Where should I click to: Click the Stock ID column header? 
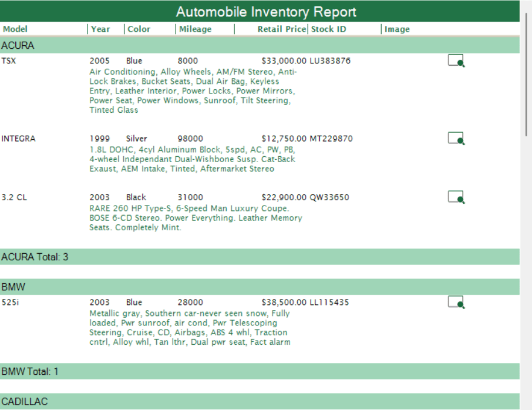point(328,29)
